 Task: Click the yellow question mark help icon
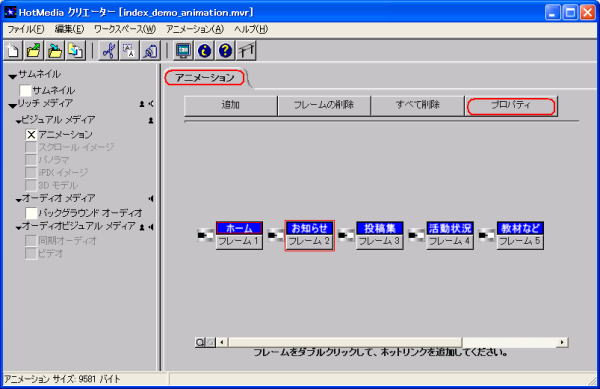(x=225, y=50)
